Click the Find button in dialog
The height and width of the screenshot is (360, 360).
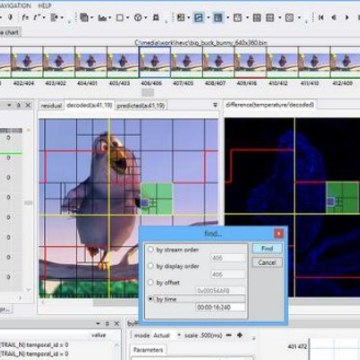pos(267,248)
